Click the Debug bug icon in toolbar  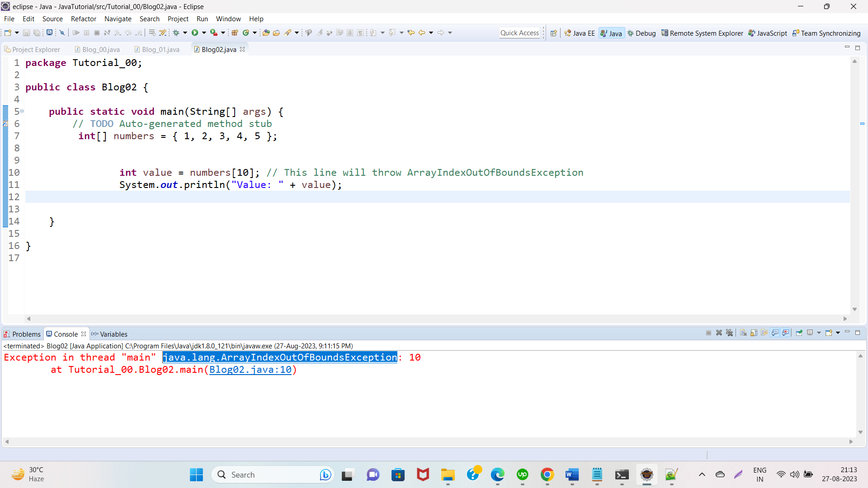(176, 33)
